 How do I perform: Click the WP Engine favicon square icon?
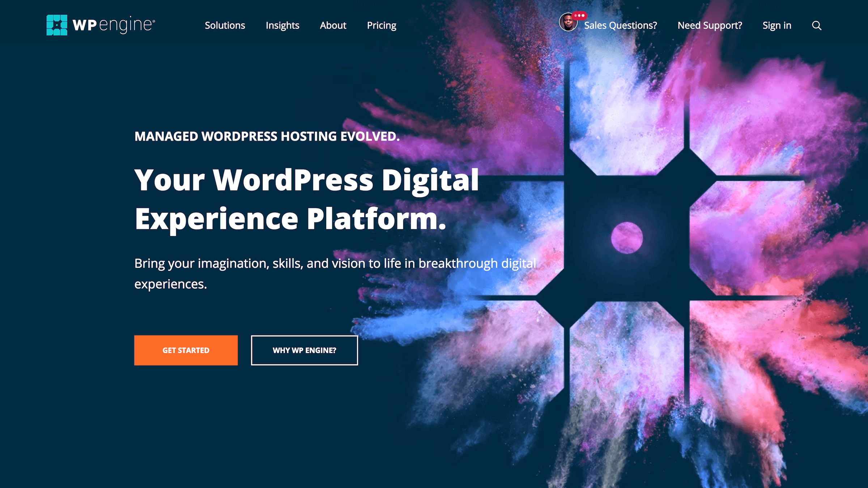coord(57,25)
